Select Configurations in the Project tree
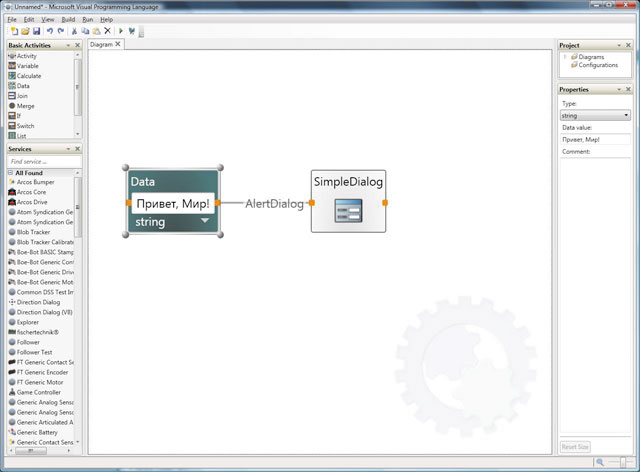The image size is (640, 472). (x=598, y=65)
